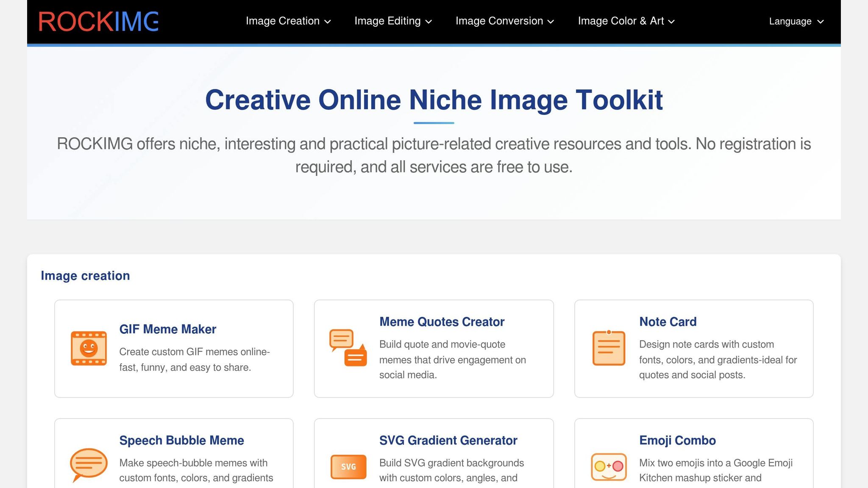Click the SVG Gradient Generator icon
This screenshot has height=488, width=868.
[x=348, y=466]
